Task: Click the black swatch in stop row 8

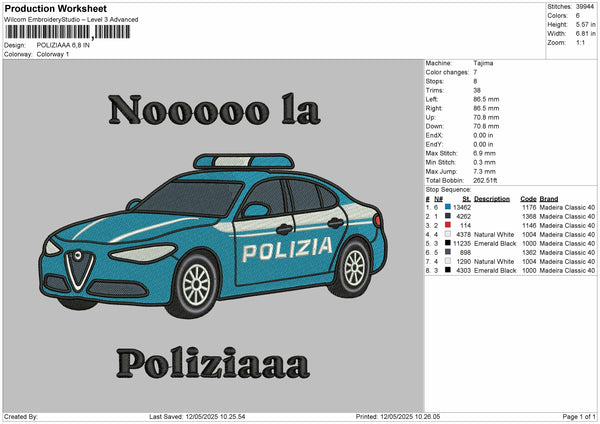Action: [x=448, y=270]
